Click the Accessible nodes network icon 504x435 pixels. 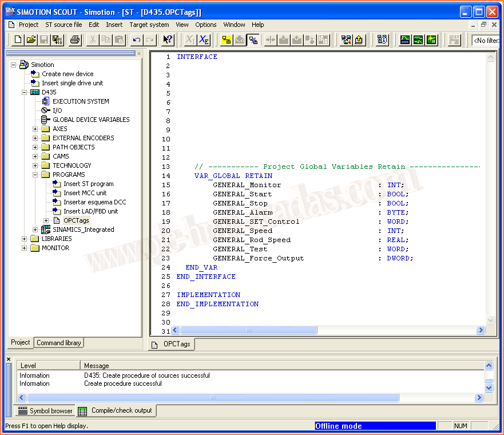346,39
